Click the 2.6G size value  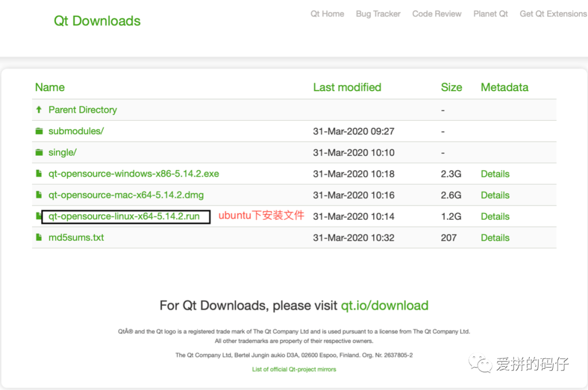(x=451, y=196)
